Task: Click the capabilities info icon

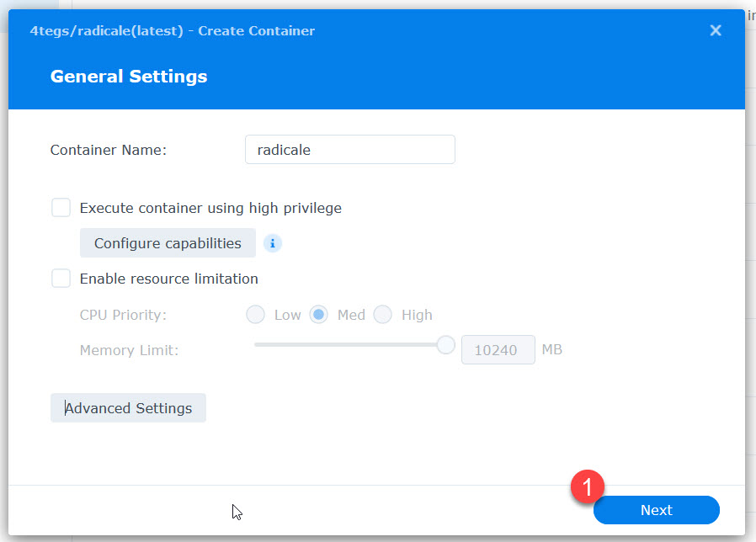Action: [273, 243]
